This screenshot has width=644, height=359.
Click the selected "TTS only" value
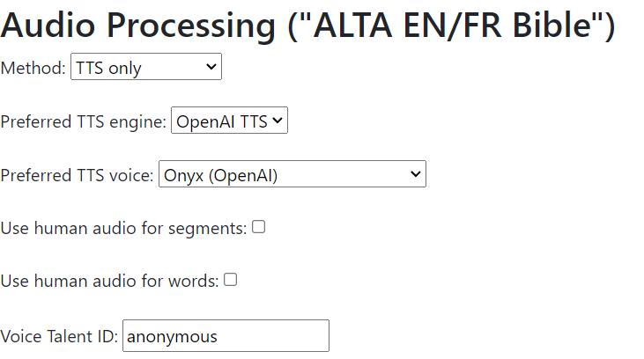109,68
